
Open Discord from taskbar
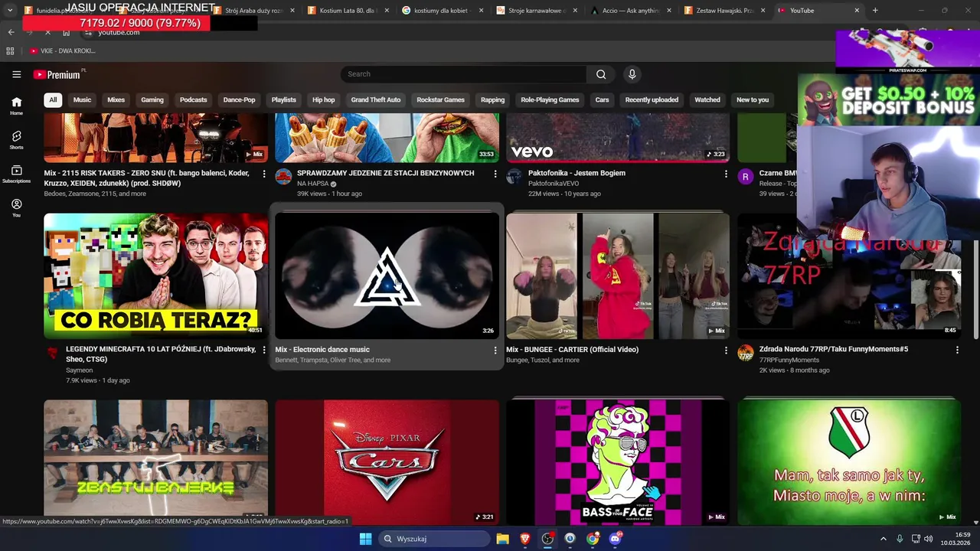[x=615, y=539]
